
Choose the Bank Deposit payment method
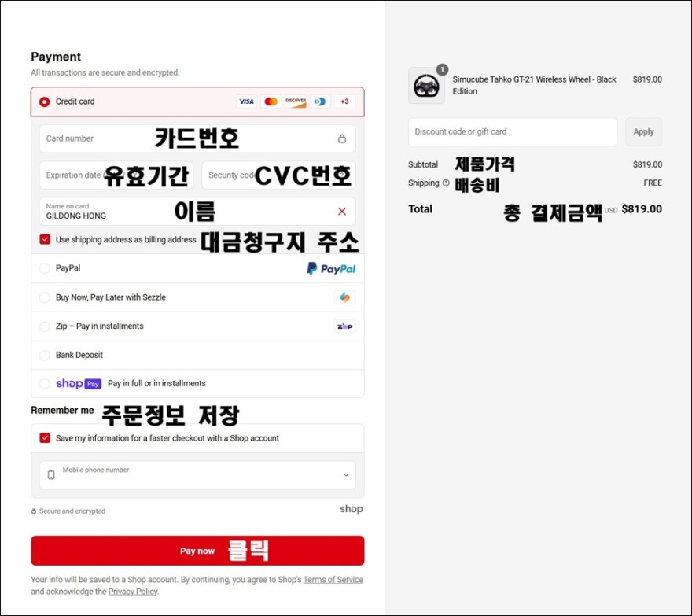tap(45, 355)
